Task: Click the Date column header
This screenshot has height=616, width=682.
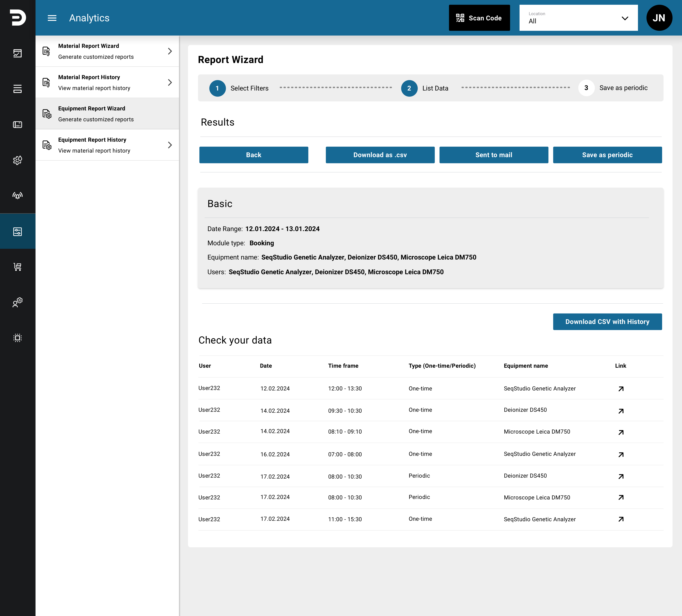Action: (266, 365)
